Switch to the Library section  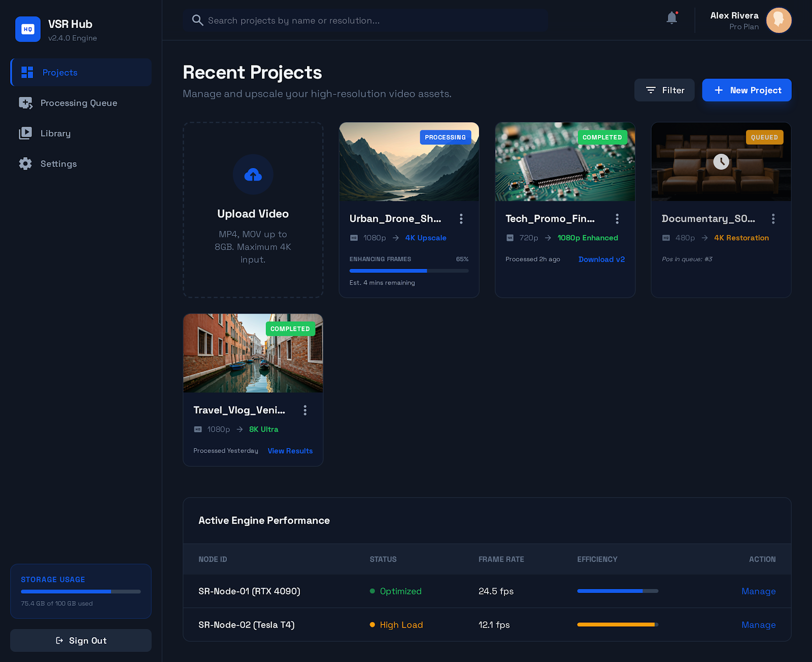tap(55, 133)
